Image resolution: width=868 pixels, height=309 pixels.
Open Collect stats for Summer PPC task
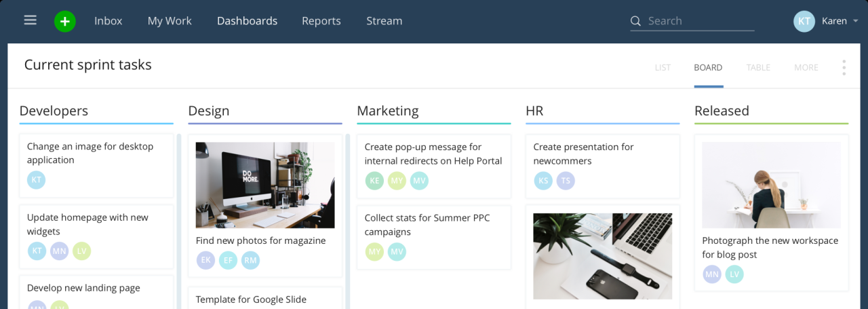tap(427, 225)
